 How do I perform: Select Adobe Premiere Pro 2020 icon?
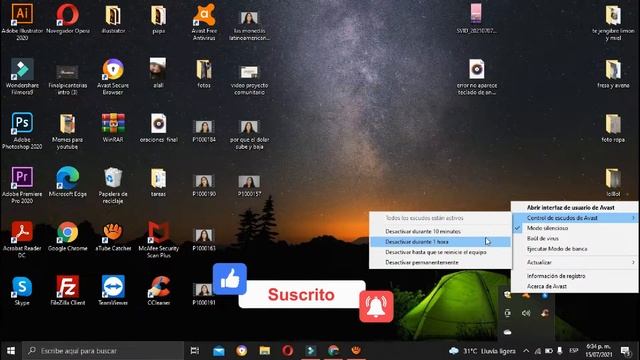click(x=22, y=185)
